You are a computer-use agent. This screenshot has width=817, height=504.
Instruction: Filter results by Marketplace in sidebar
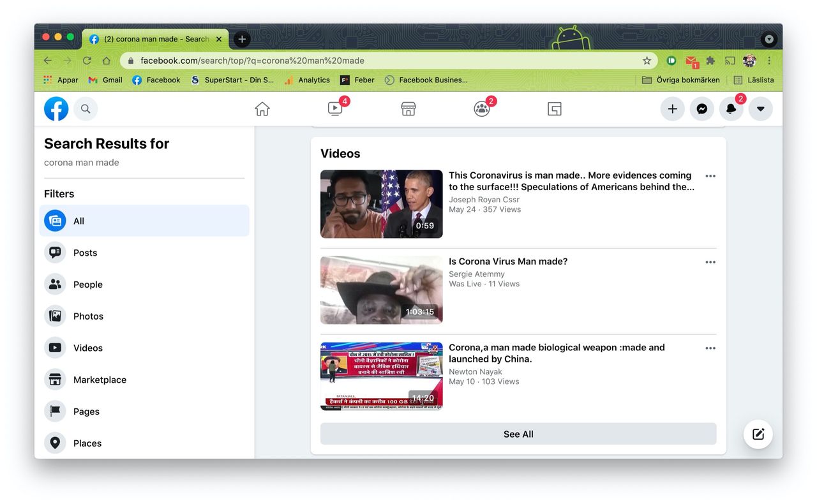(x=144, y=380)
